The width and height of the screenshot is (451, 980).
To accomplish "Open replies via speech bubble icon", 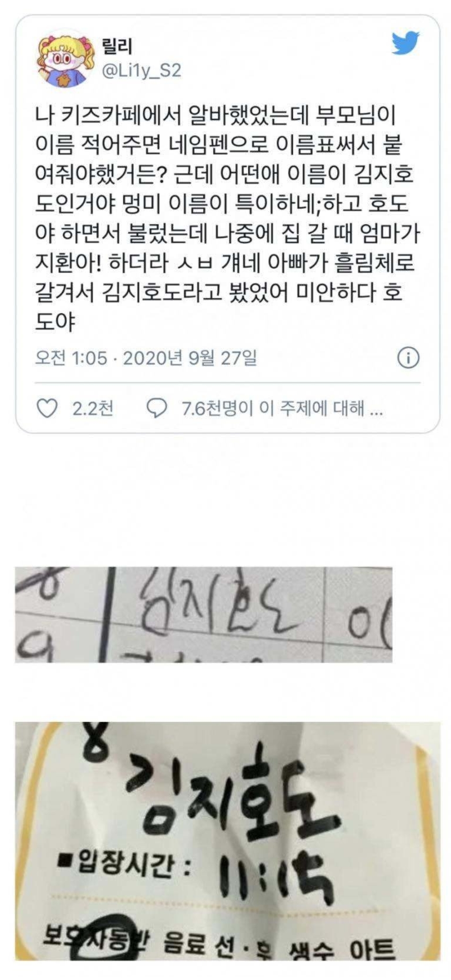I will point(157,408).
